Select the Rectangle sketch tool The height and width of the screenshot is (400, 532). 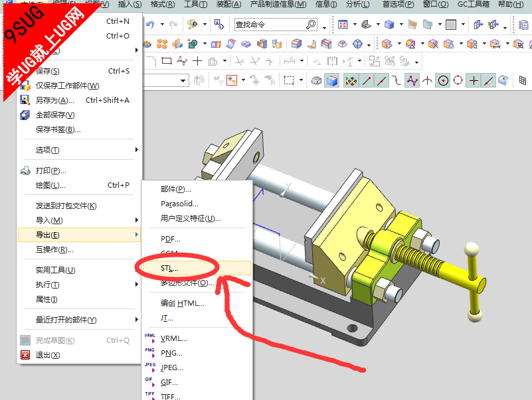[166, 61]
